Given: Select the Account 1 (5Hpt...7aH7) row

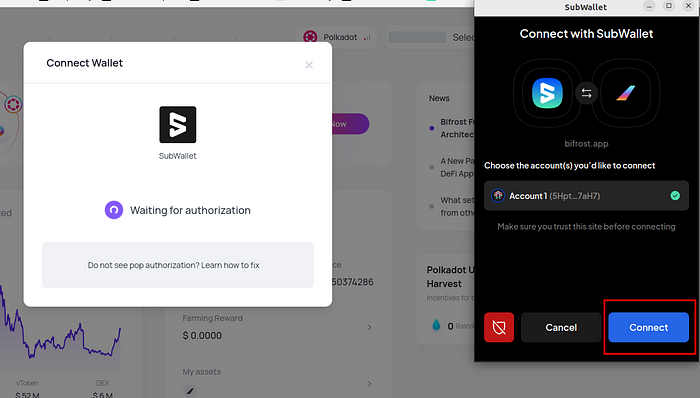Looking at the screenshot, I should point(586,195).
